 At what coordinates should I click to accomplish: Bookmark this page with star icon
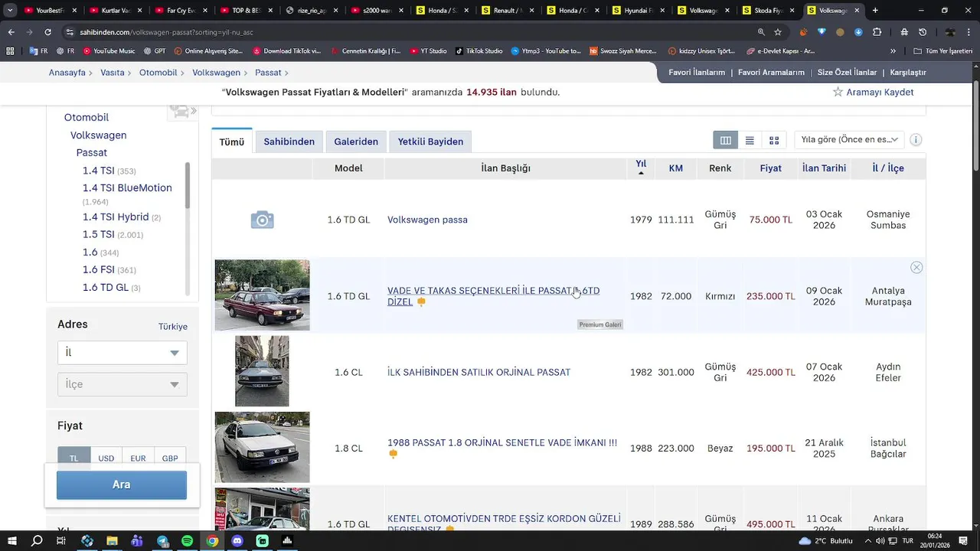(x=778, y=32)
